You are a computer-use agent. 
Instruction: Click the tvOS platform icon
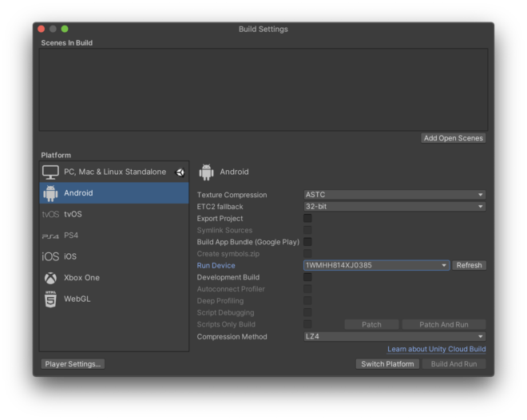tap(50, 214)
